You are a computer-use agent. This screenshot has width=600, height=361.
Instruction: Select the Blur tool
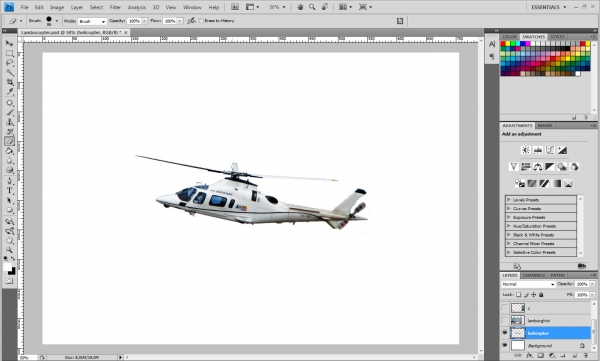(9, 160)
